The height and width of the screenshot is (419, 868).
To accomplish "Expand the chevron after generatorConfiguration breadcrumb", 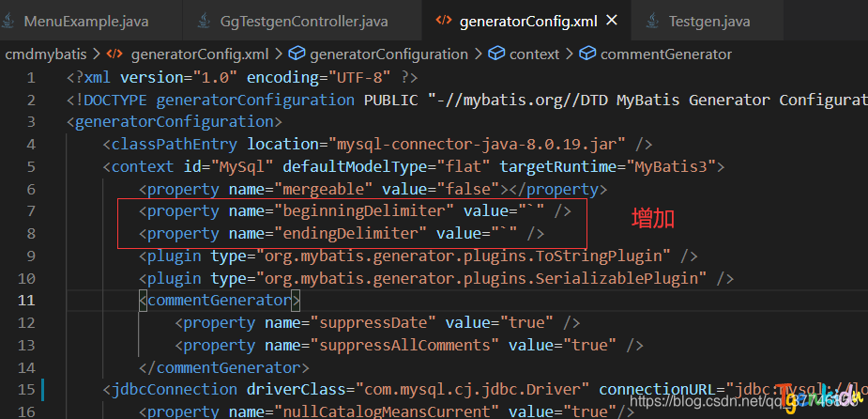I will pos(479,54).
